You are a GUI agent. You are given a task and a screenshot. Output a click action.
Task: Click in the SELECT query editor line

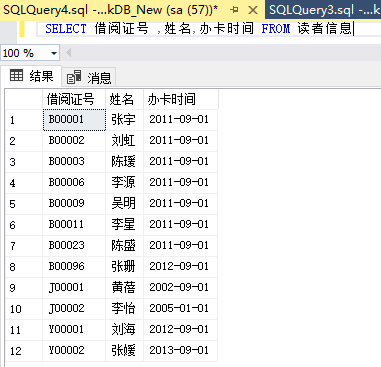click(x=199, y=29)
